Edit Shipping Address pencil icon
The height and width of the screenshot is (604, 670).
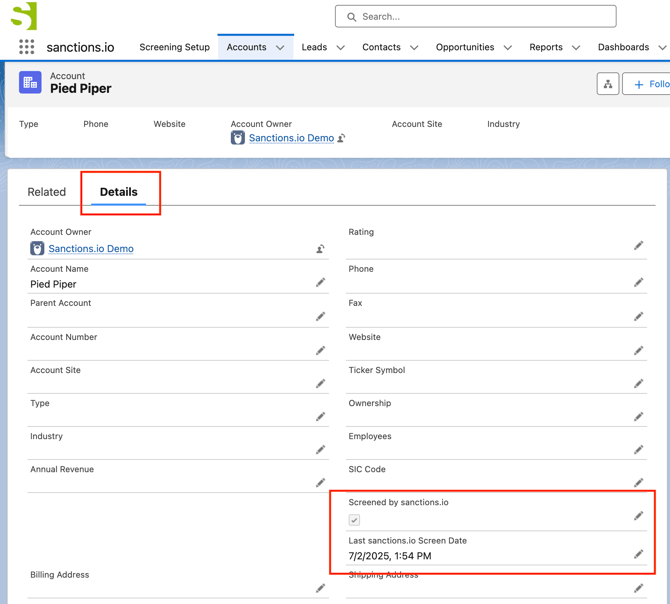tap(638, 588)
